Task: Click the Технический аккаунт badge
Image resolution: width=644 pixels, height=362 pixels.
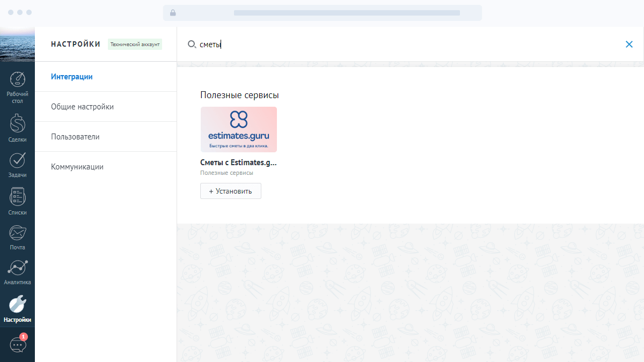Action: [x=135, y=45]
